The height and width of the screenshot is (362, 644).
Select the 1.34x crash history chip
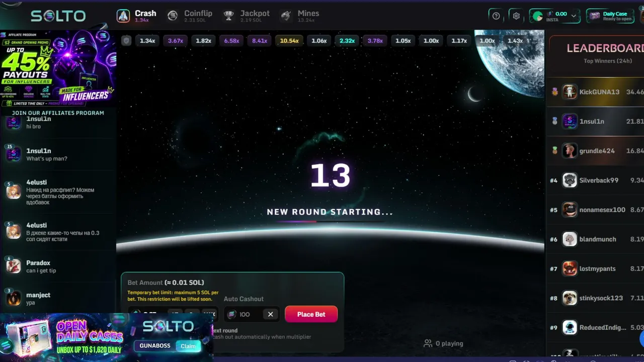pos(147,41)
